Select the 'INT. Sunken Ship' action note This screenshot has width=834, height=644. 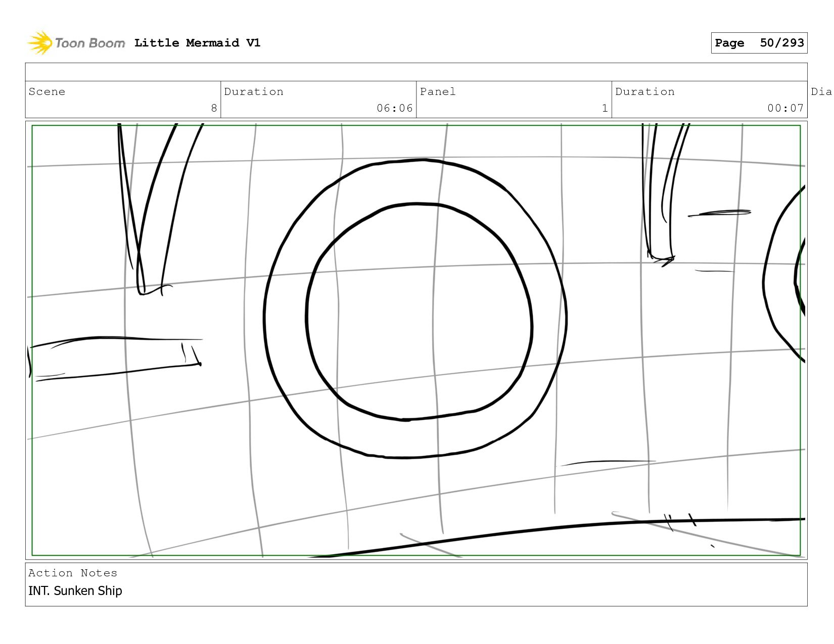pos(75,590)
